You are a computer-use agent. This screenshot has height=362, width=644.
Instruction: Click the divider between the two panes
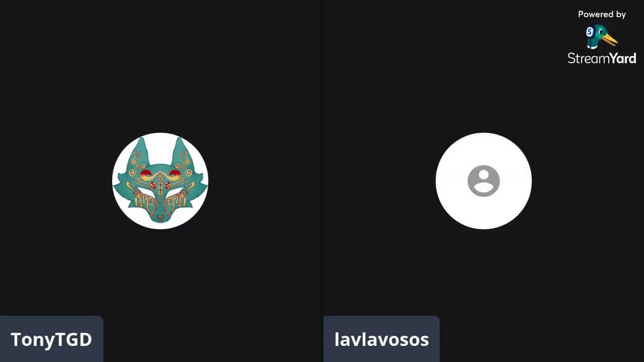pyautogui.click(x=323, y=181)
